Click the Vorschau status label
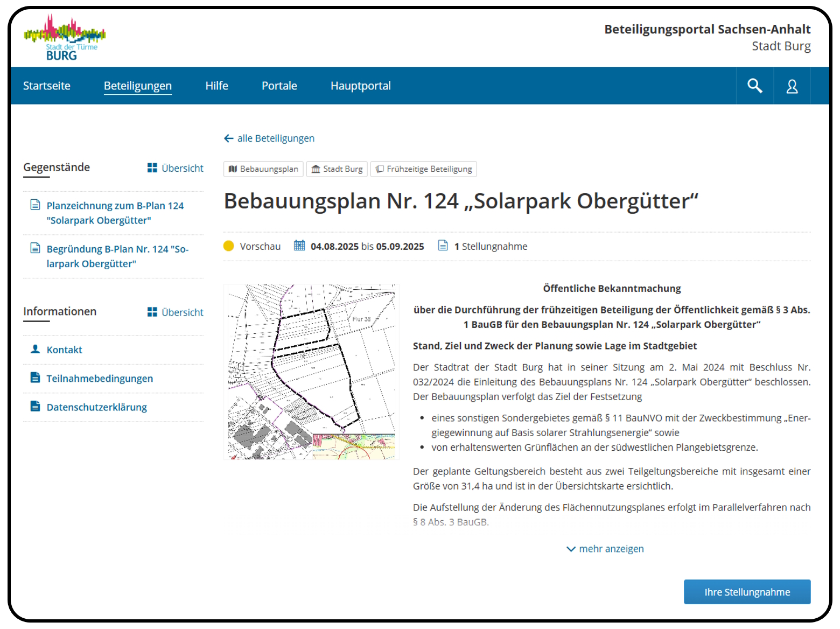 (x=260, y=247)
